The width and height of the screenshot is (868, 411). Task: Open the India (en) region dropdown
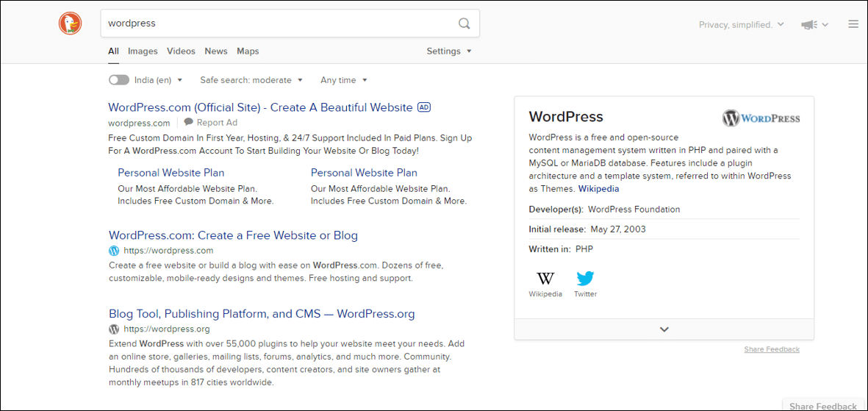[x=158, y=80]
